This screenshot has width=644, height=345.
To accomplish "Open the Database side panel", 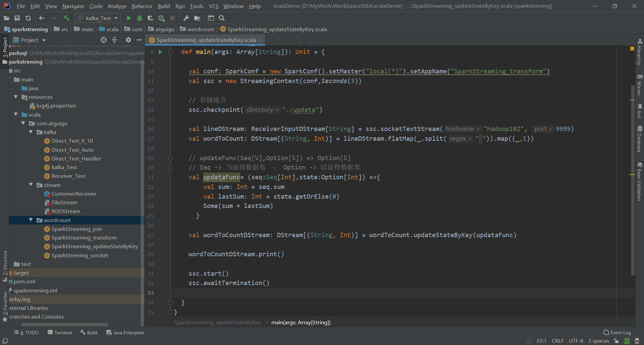I will tap(640, 139).
